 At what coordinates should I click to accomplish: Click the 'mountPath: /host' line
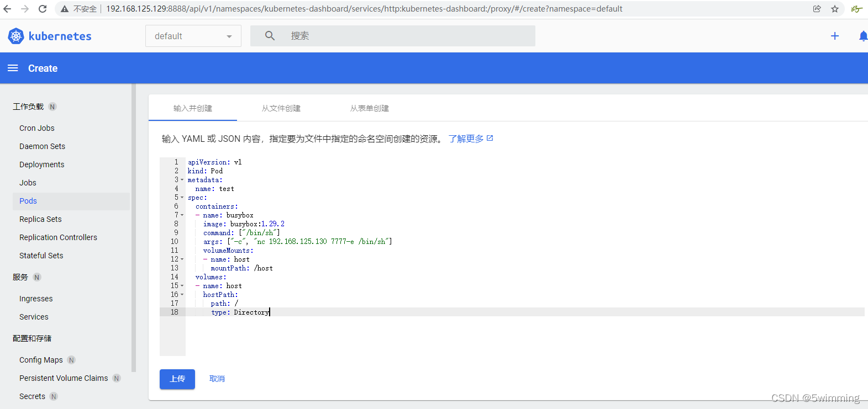click(241, 268)
